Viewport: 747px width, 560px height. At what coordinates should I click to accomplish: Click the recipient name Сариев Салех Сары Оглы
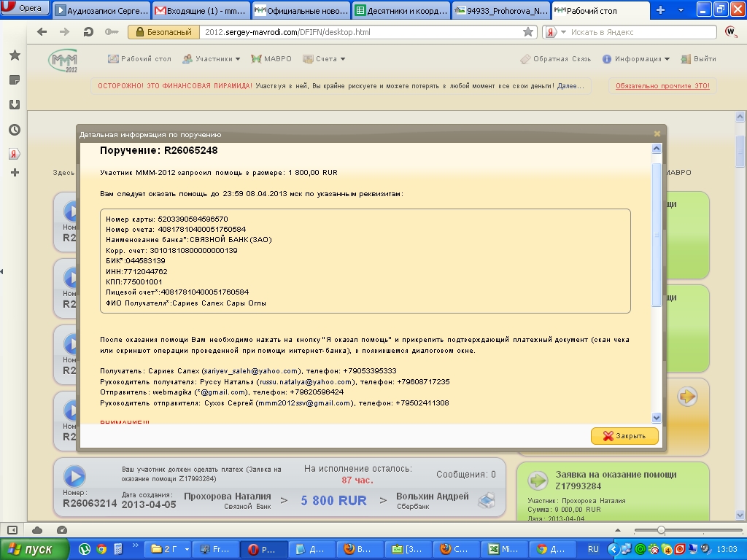219,303
